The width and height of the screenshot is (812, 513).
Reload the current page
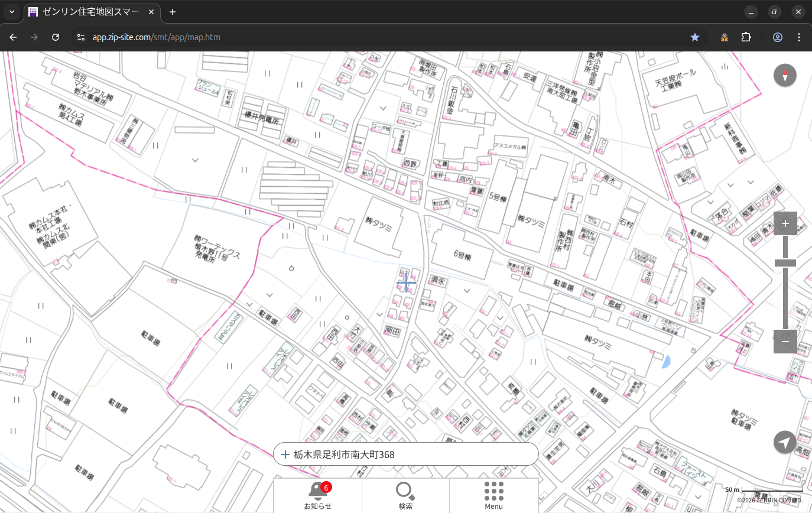(x=56, y=37)
